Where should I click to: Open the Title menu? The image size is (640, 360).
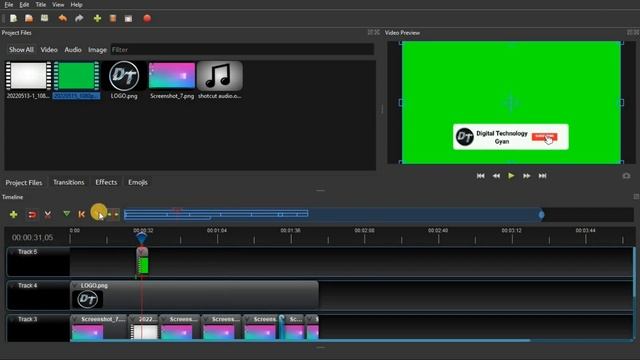click(40, 5)
